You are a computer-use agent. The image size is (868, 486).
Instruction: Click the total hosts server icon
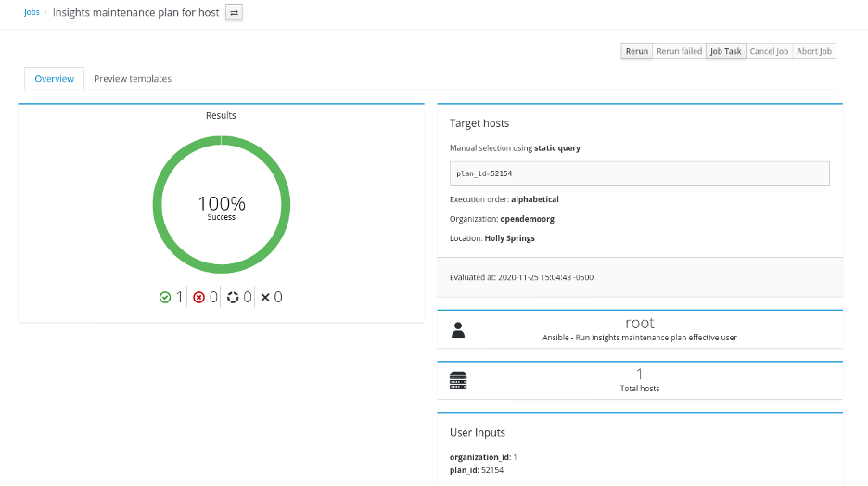point(457,380)
